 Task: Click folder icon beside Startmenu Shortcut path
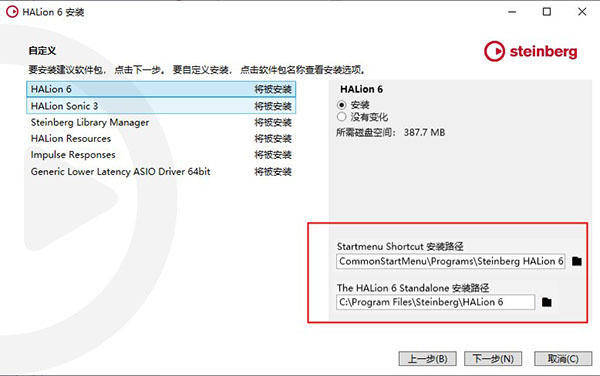point(577,261)
